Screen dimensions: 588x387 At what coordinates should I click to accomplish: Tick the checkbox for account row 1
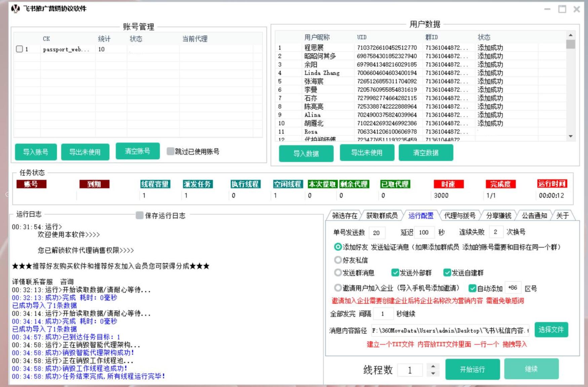coord(19,49)
